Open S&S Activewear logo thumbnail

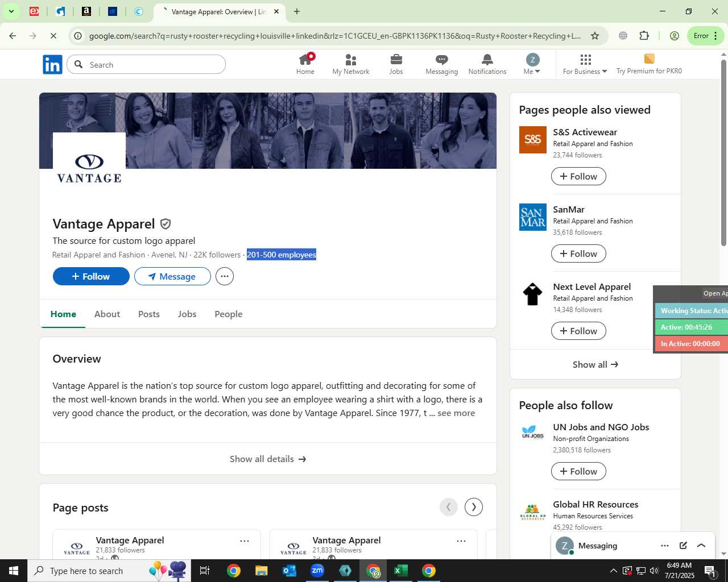[533, 140]
